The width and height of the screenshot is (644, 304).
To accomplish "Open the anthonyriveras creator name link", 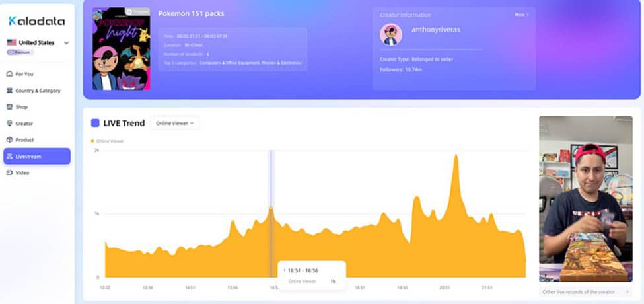I will tap(436, 30).
